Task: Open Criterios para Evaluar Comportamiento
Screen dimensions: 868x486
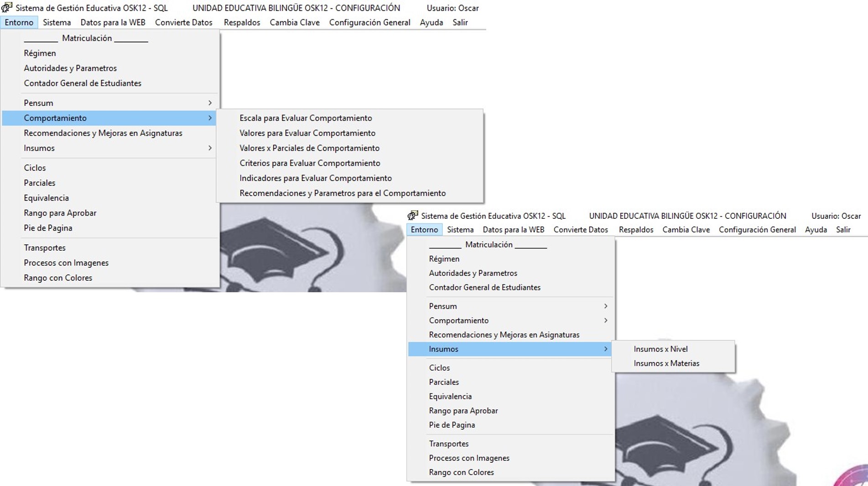Action: tap(310, 163)
